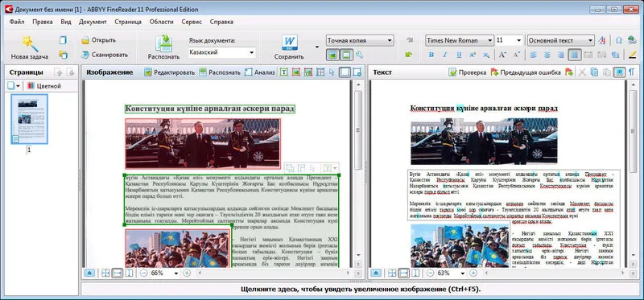Open the style editor icon beside Основной текст
This screenshot has width=644, height=300.
point(602,40)
